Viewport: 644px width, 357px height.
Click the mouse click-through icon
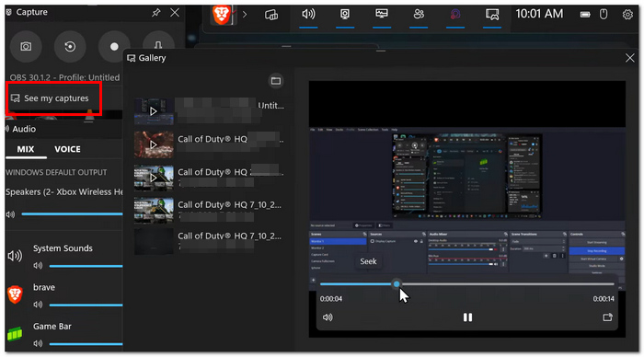click(604, 15)
